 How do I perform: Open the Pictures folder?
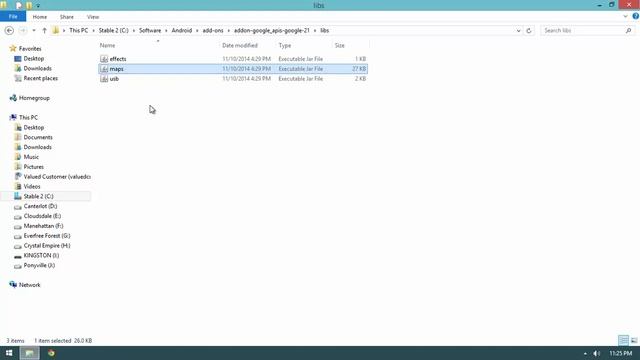point(33,167)
